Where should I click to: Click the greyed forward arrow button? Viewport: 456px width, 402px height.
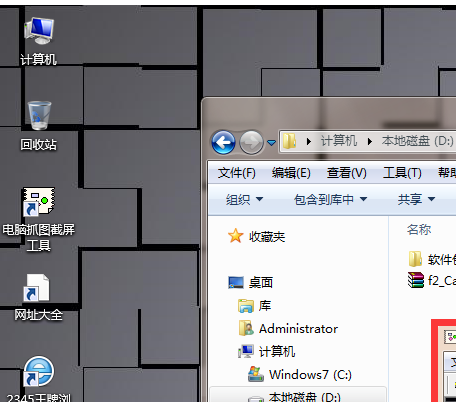(x=251, y=142)
